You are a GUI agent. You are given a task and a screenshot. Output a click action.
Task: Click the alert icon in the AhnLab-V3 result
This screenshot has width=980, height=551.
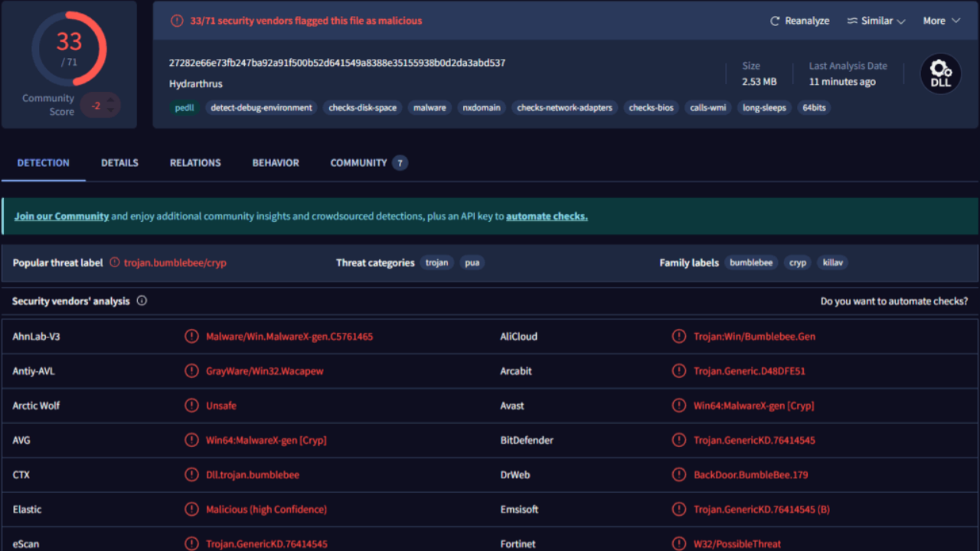(x=191, y=336)
